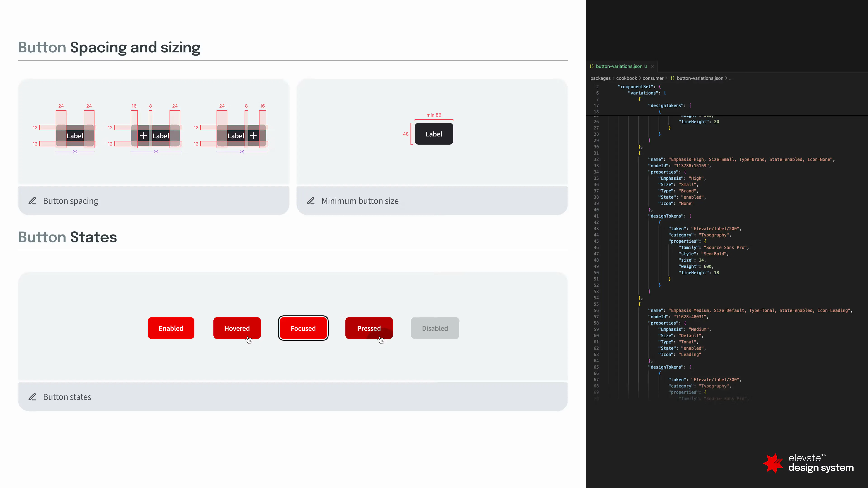The height and width of the screenshot is (488, 868).
Task: Open the cookbook breadcrumb segment
Action: pyautogui.click(x=626, y=78)
